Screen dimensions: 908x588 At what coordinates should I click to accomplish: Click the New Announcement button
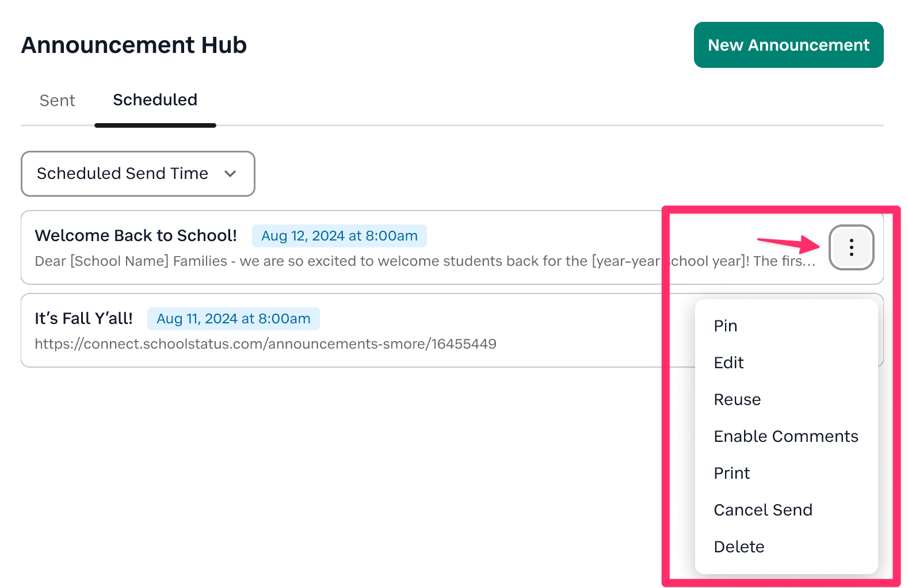pyautogui.click(x=788, y=45)
